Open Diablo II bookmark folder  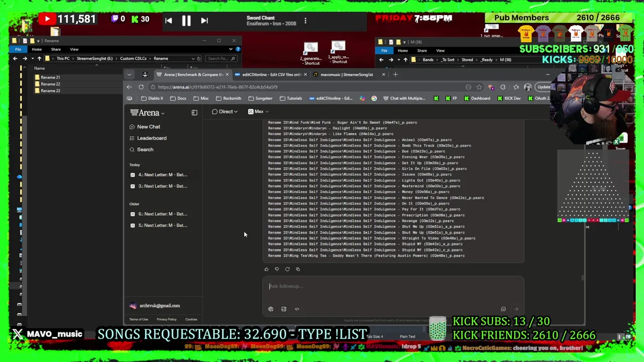151,99
